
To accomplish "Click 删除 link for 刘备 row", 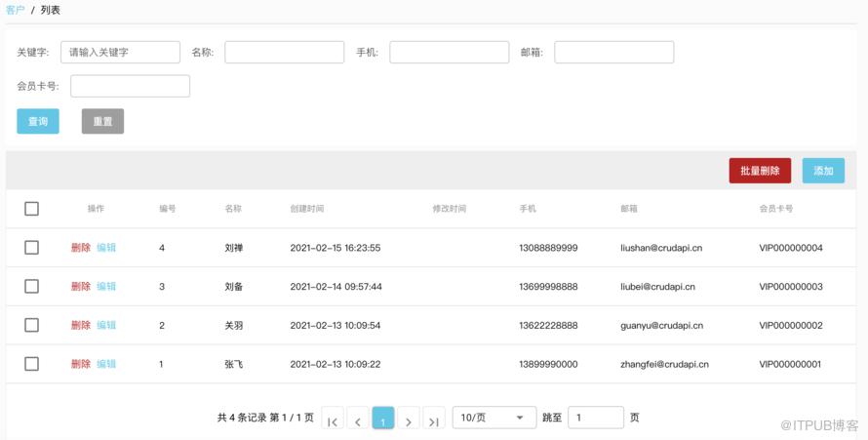I will 81,286.
